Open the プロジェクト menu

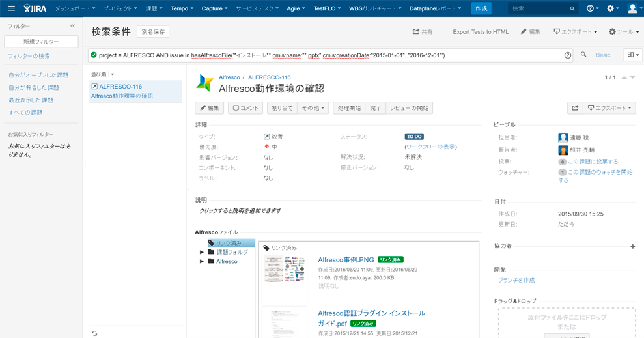point(120,8)
